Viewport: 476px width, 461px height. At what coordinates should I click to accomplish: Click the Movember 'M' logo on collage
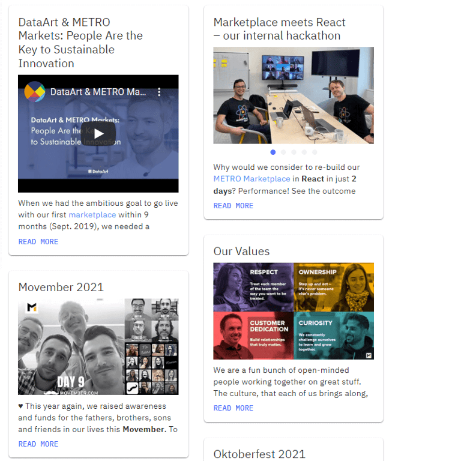tap(32, 307)
